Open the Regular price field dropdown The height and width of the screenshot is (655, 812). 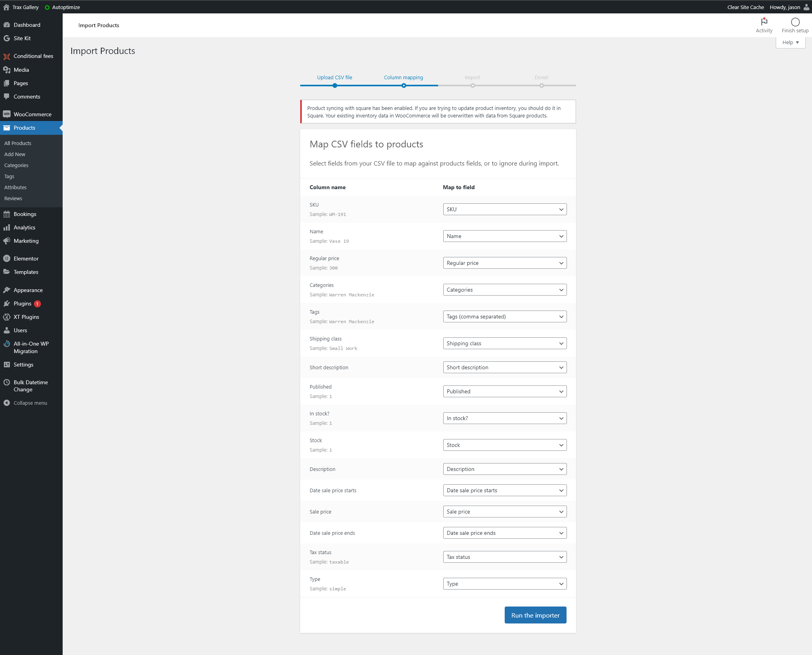[505, 263]
